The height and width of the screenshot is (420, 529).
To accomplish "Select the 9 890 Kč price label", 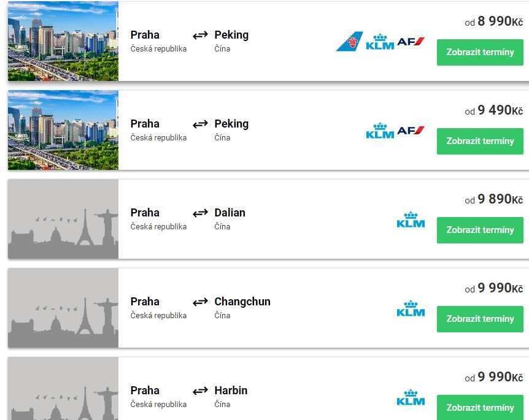I will (493, 199).
